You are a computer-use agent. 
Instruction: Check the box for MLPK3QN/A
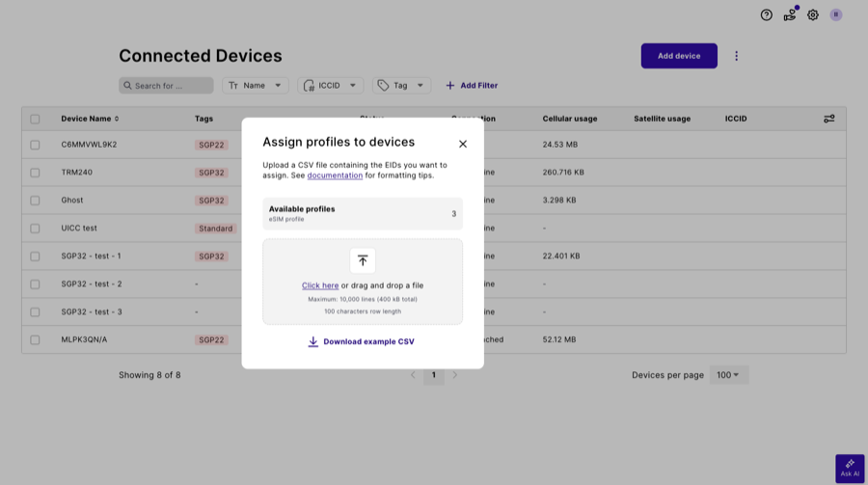[35, 340]
